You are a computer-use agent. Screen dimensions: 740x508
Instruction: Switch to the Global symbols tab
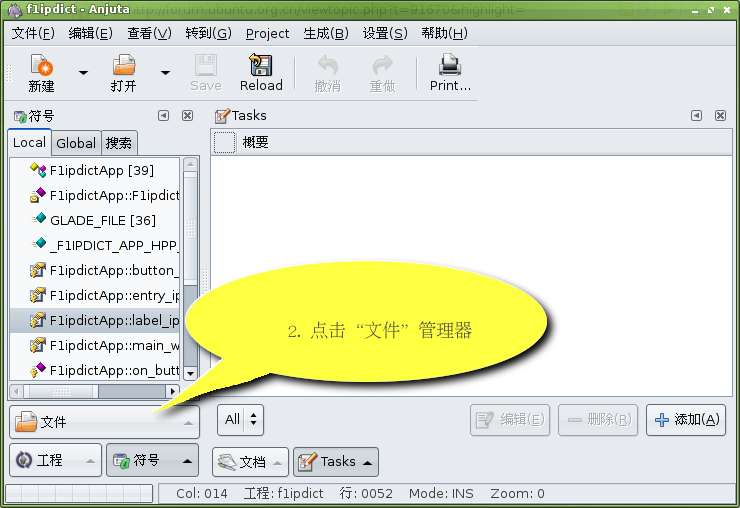coord(76,143)
